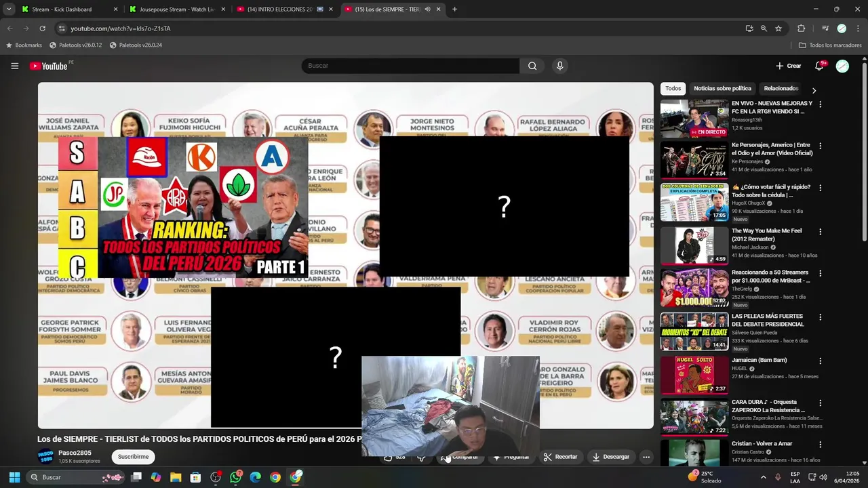The width and height of the screenshot is (868, 488).
Task: Open the browser zoom magnifier icon
Action: pyautogui.click(x=764, y=28)
